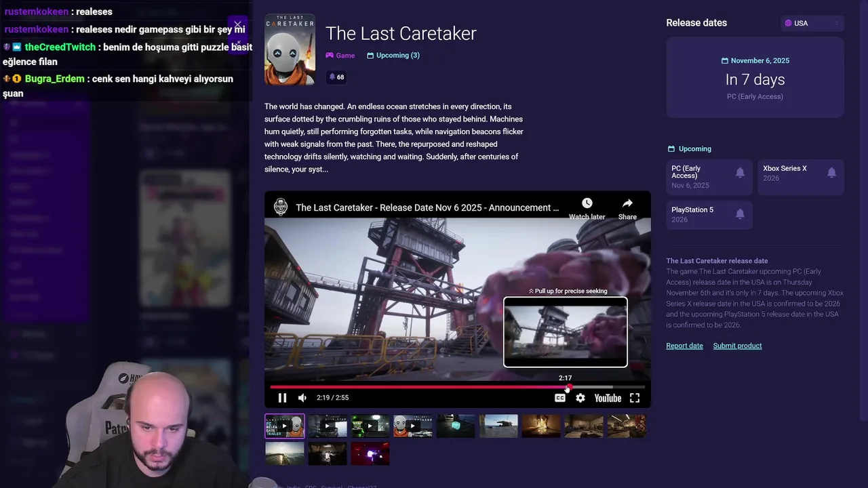
Task: Select the eighth gallery screenshot thumbnail
Action: tap(584, 426)
